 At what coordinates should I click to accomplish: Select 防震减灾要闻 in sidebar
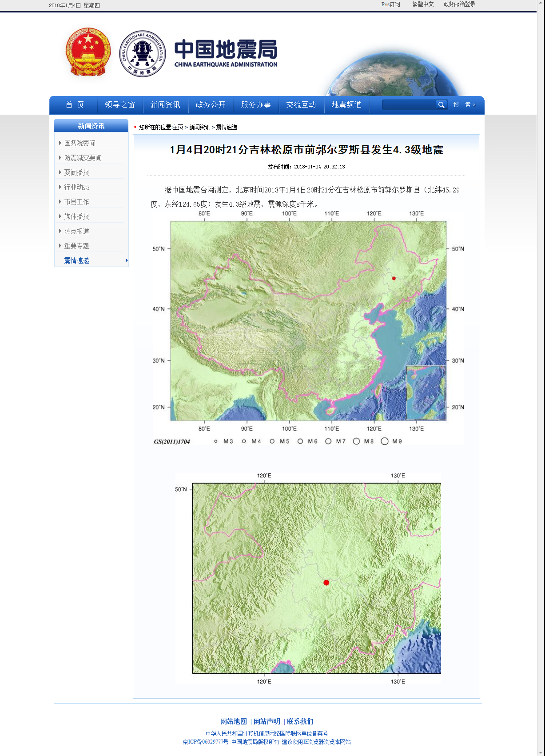pos(83,158)
